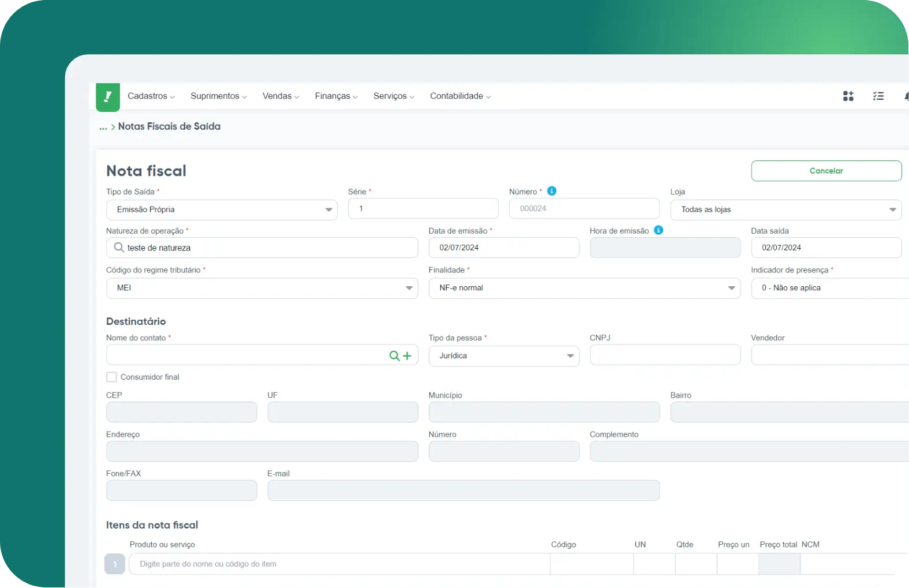Click the contact search magnifier icon

point(395,356)
